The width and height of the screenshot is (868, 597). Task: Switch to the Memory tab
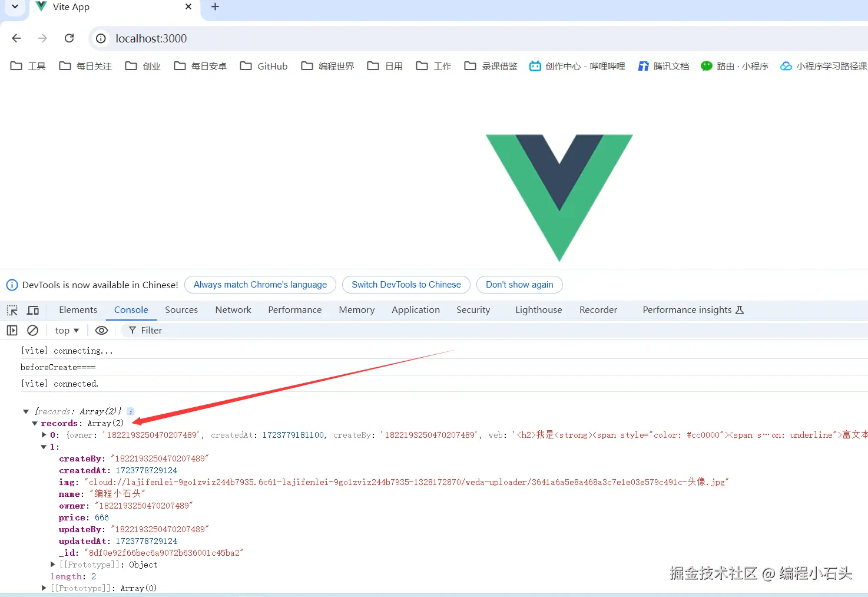pos(357,310)
